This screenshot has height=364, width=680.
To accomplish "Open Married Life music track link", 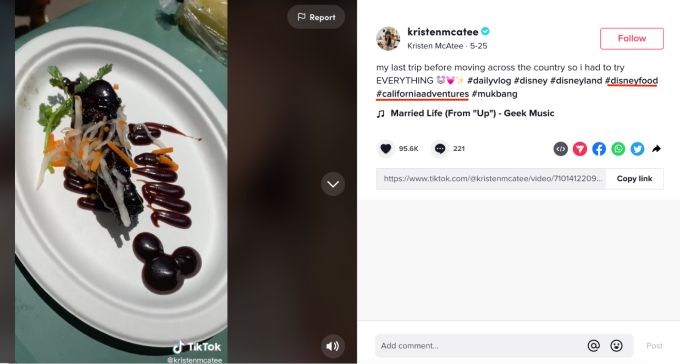I will click(x=472, y=113).
